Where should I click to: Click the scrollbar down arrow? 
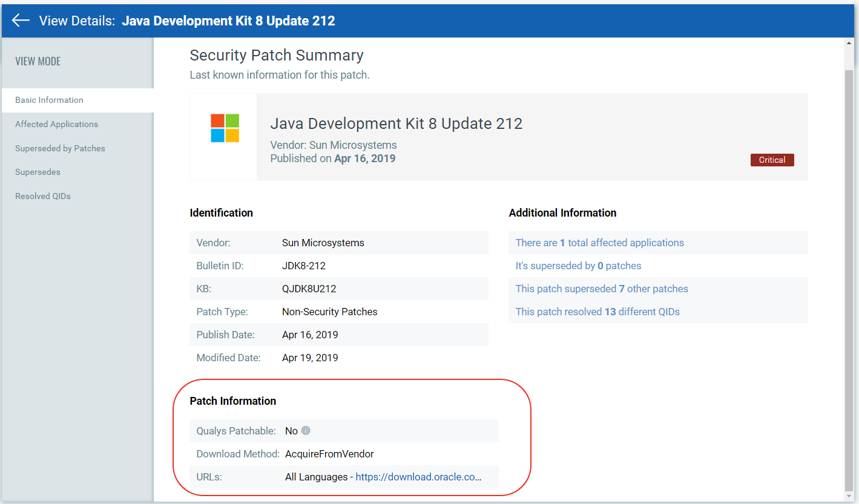pos(849,496)
